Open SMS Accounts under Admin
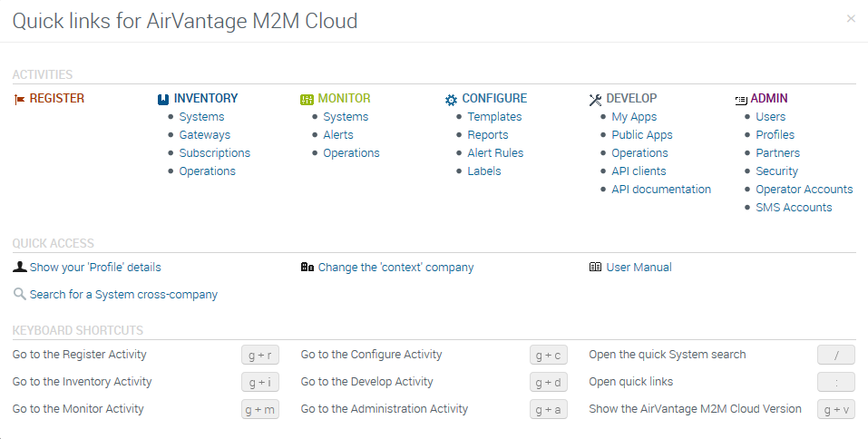This screenshot has width=868, height=439. [x=794, y=208]
